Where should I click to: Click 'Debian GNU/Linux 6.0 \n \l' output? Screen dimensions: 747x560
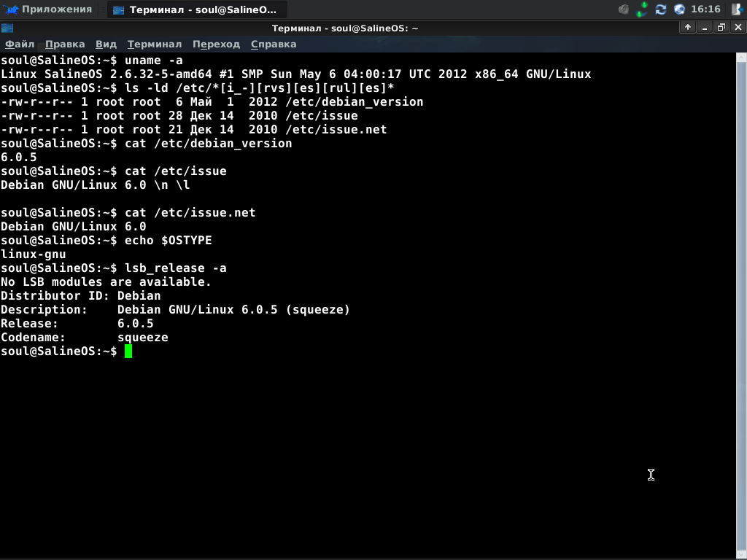(x=96, y=184)
